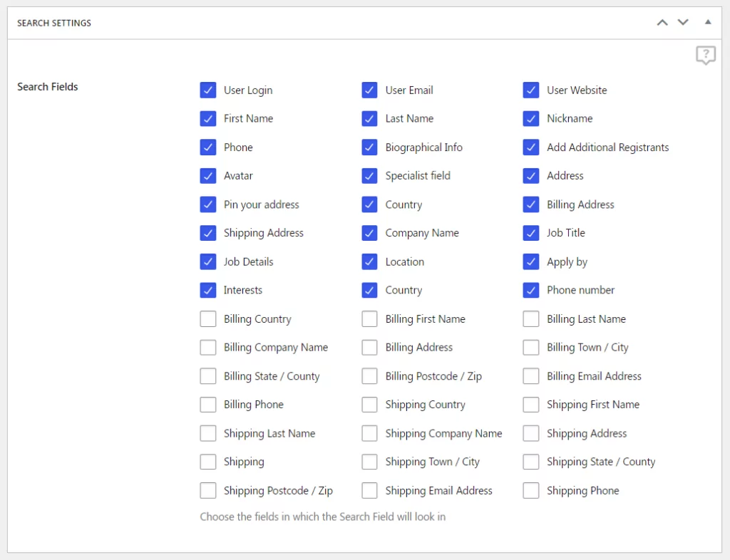
Task: Enable the Billing Country checkbox
Action: tap(208, 319)
